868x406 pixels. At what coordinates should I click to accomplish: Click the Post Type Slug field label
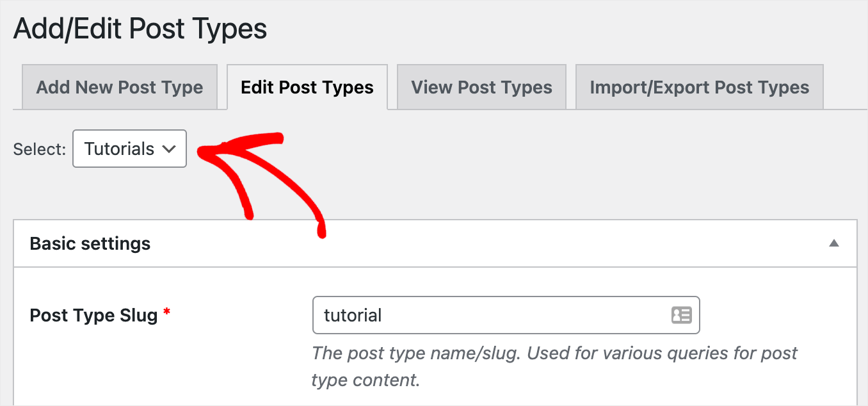[93, 314]
